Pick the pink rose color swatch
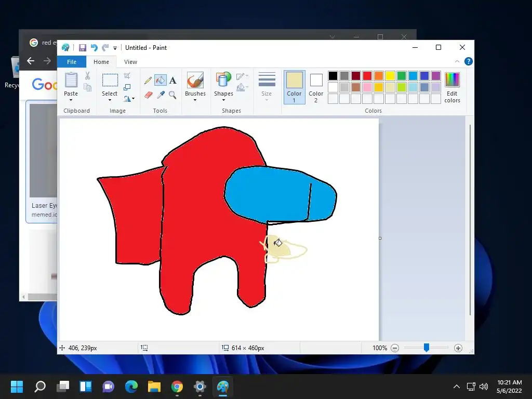The image size is (532, 399). 367,87
